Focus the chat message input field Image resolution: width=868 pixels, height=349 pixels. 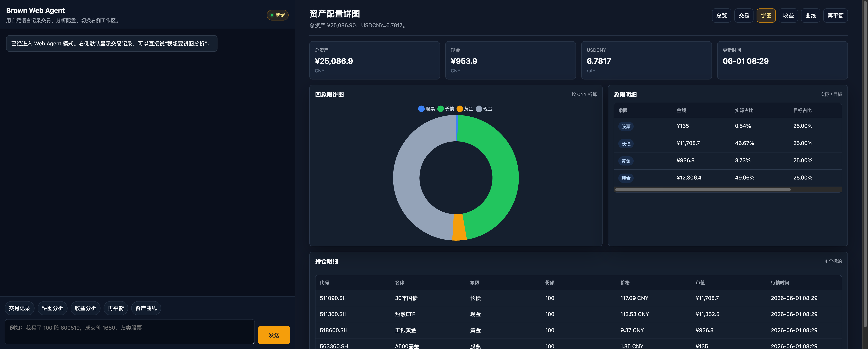pos(130,332)
